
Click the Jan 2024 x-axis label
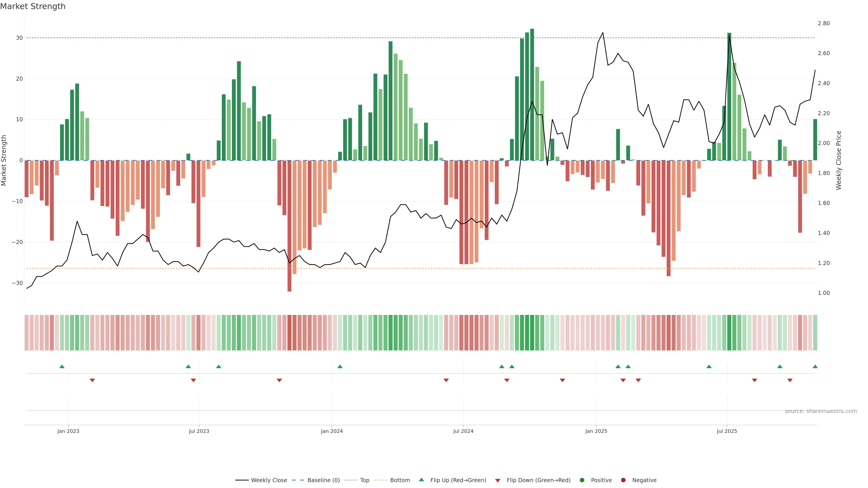[332, 431]
